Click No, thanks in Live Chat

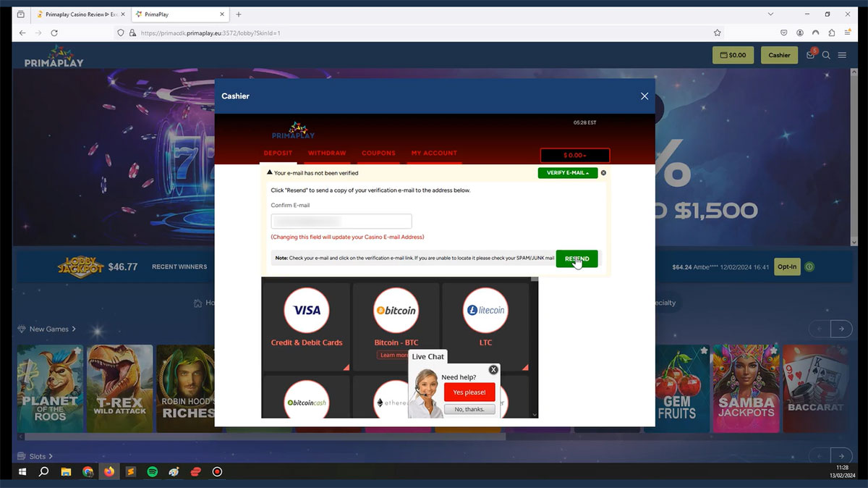[x=469, y=409]
